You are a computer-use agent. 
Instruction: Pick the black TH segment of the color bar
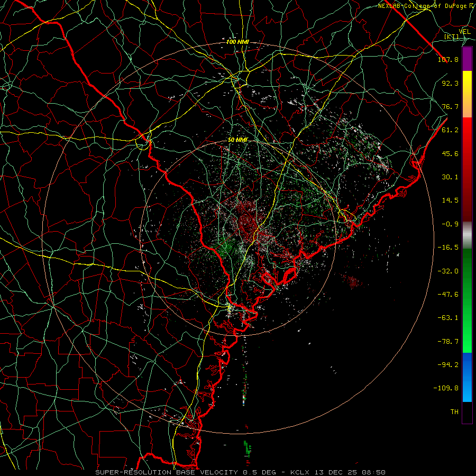(x=467, y=412)
